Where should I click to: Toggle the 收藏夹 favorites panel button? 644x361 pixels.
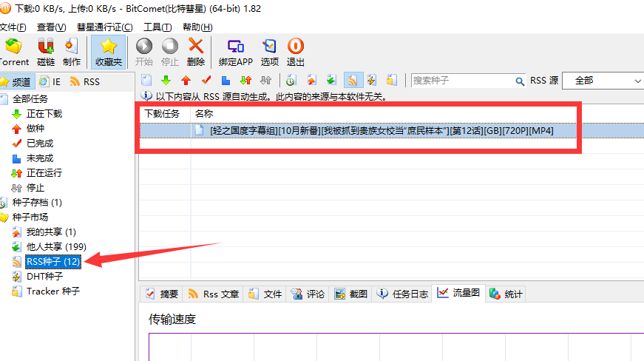click(x=109, y=51)
